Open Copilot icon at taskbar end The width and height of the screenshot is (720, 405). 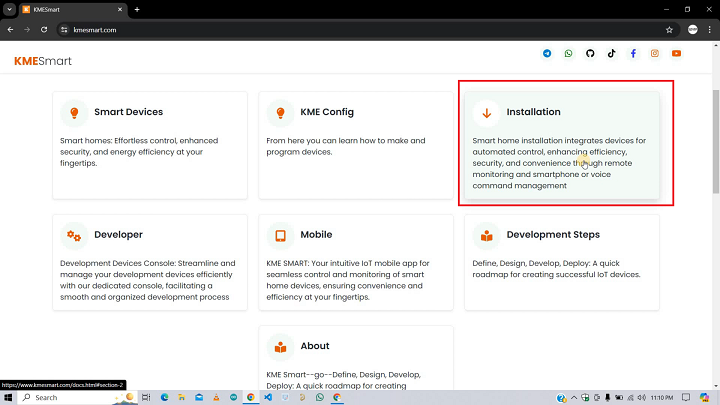point(704,398)
